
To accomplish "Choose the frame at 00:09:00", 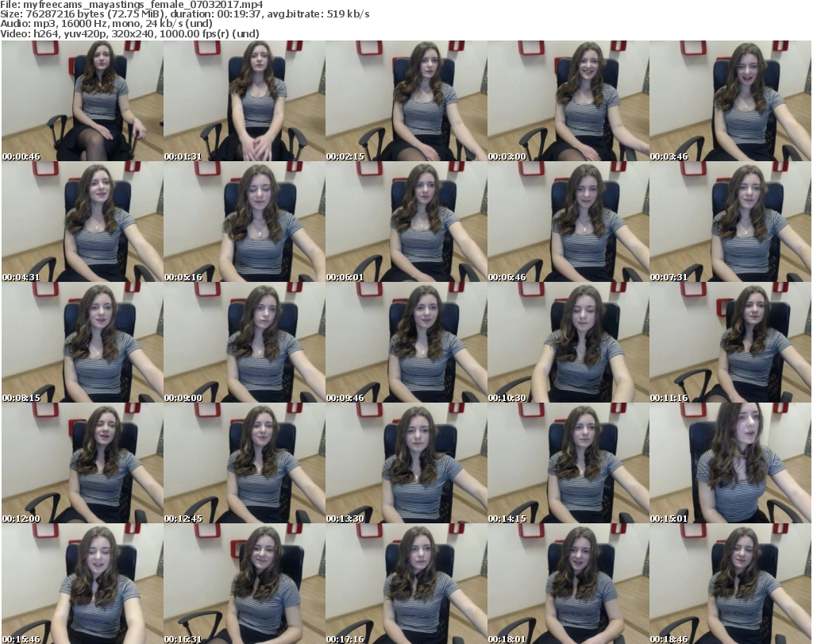I will coord(245,342).
